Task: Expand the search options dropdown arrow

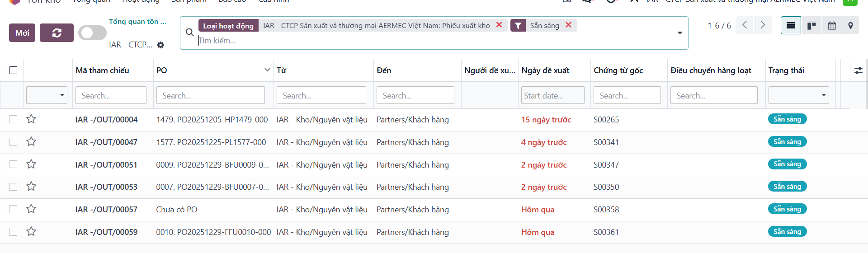Action: (680, 33)
